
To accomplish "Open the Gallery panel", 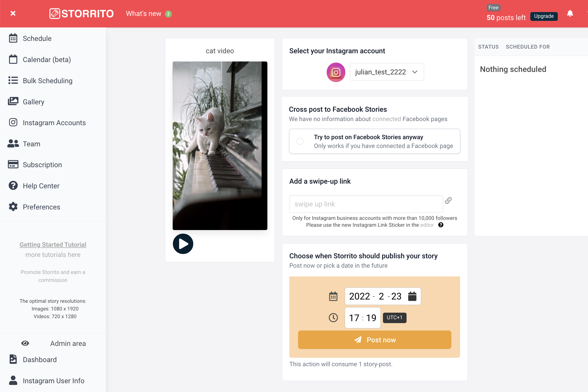I will tap(34, 102).
